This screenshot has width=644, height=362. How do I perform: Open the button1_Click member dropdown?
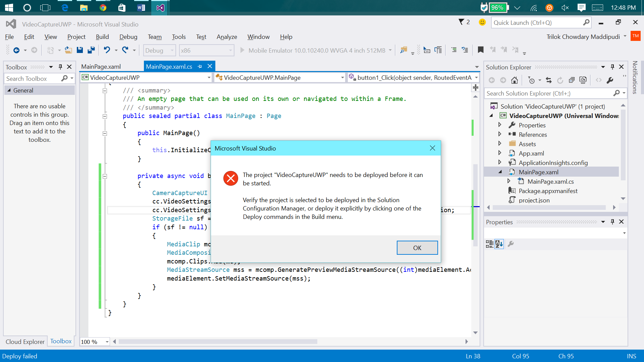coord(476,78)
